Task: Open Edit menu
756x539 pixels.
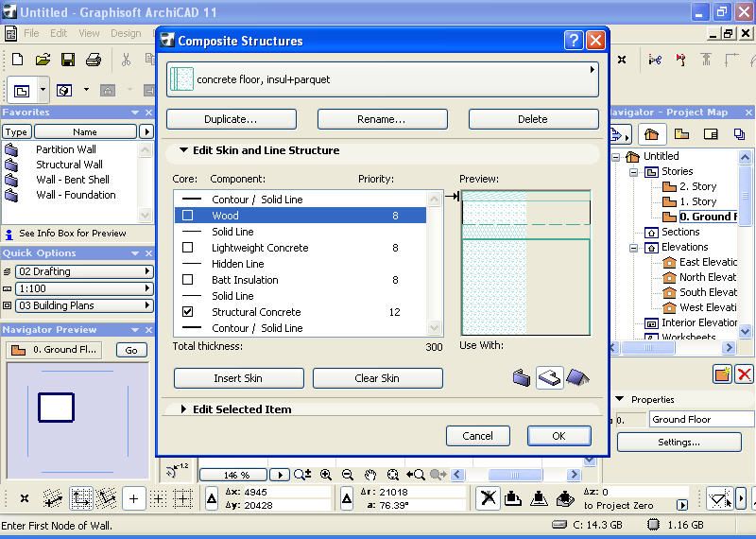Action: pos(59,33)
